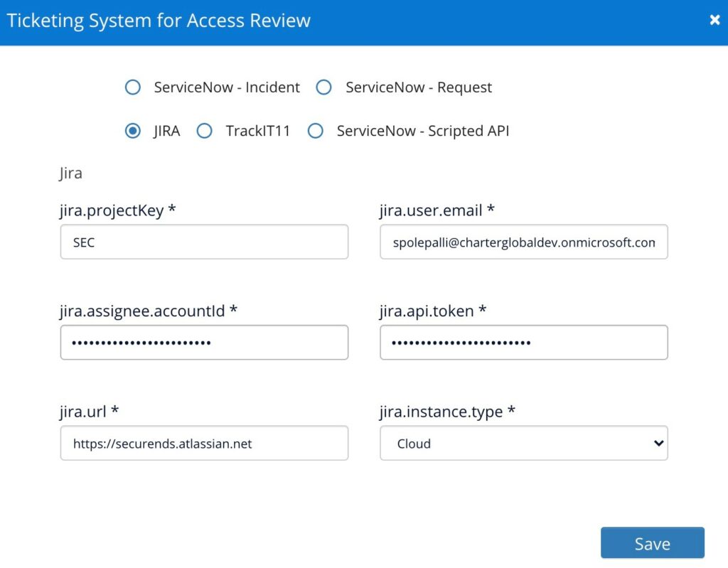Click the jira.assignee.accountId password field
728x568 pixels.
coord(204,342)
